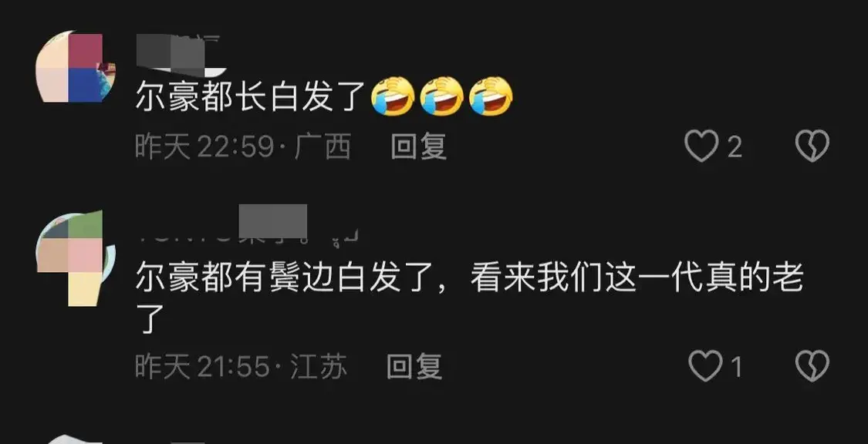Dislike the 广西 comment with the broken heart

pos(812,146)
